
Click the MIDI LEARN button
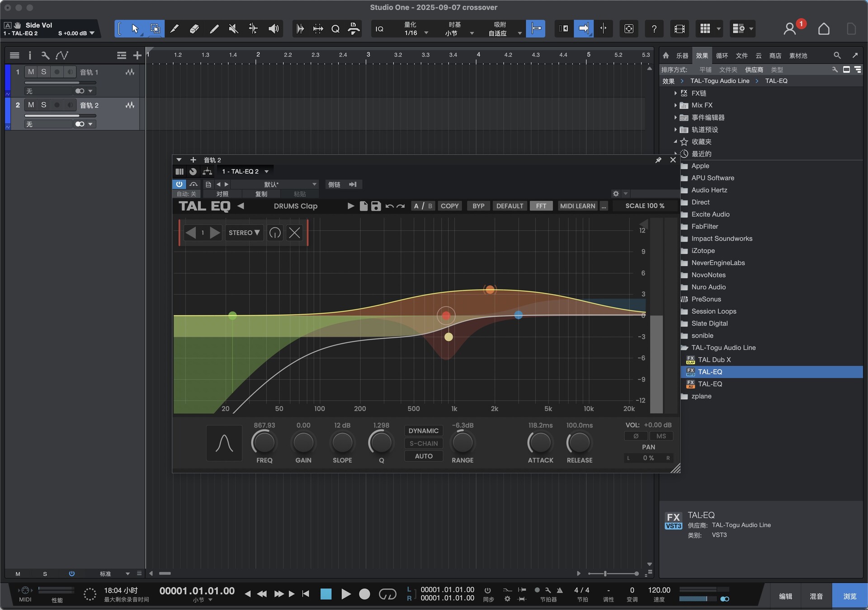tap(577, 206)
